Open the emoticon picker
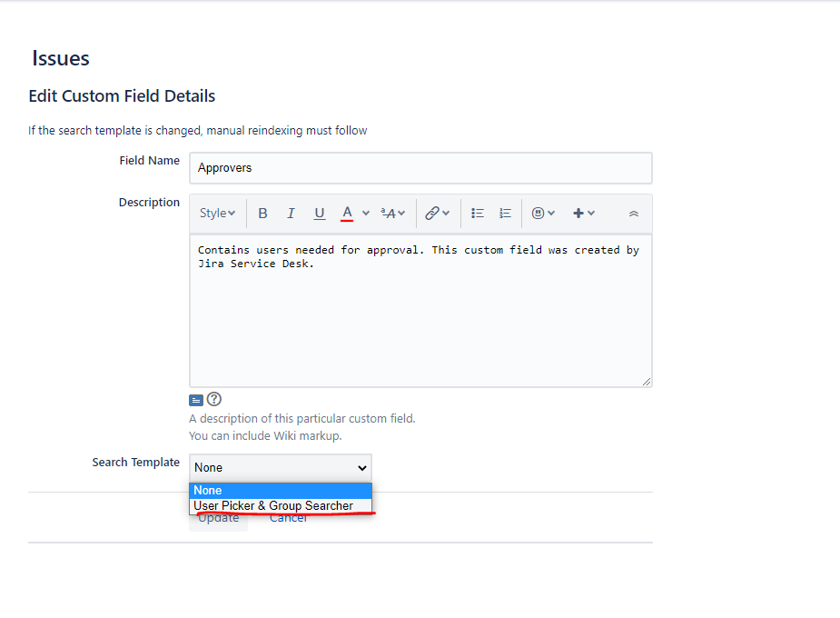This screenshot has height=618, width=840. [543, 214]
